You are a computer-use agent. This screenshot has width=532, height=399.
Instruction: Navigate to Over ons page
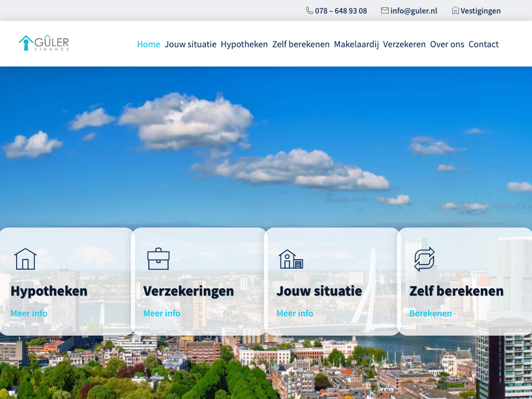tap(447, 44)
